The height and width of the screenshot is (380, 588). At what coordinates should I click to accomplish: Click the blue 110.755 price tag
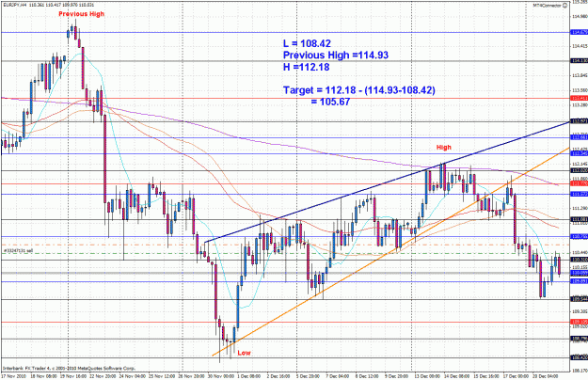point(579,236)
